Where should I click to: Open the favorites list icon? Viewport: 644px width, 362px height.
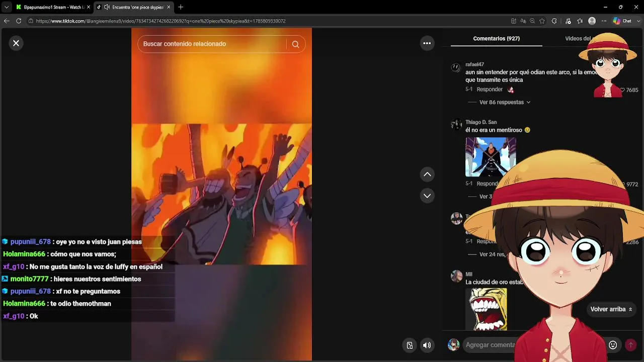point(580,21)
